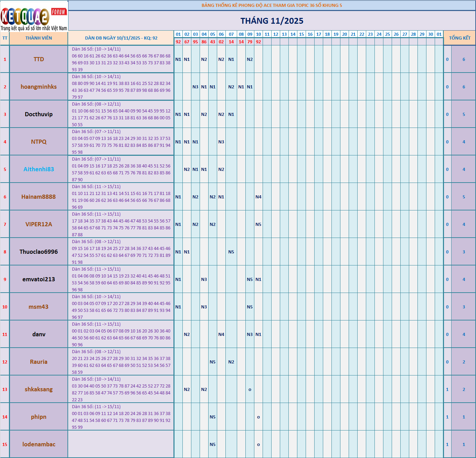Select the lodenambac row at bottom
Screen dimensions: 476x458
[39, 444]
